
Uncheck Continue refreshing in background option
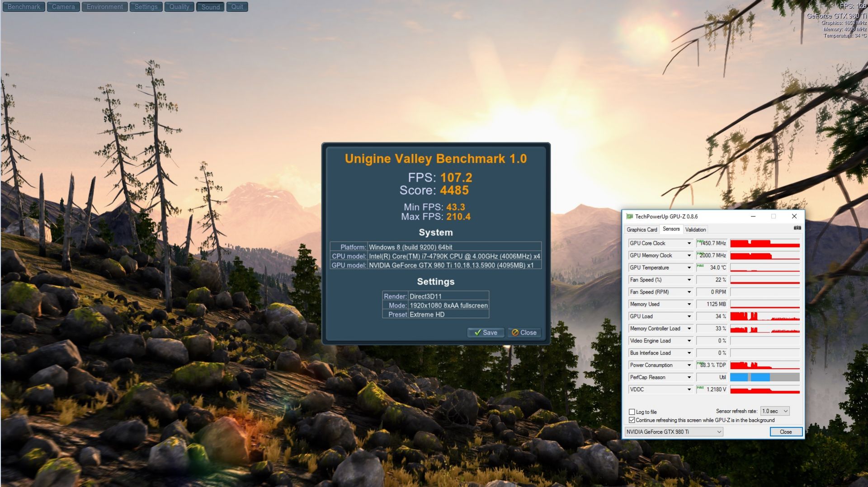[x=632, y=420]
